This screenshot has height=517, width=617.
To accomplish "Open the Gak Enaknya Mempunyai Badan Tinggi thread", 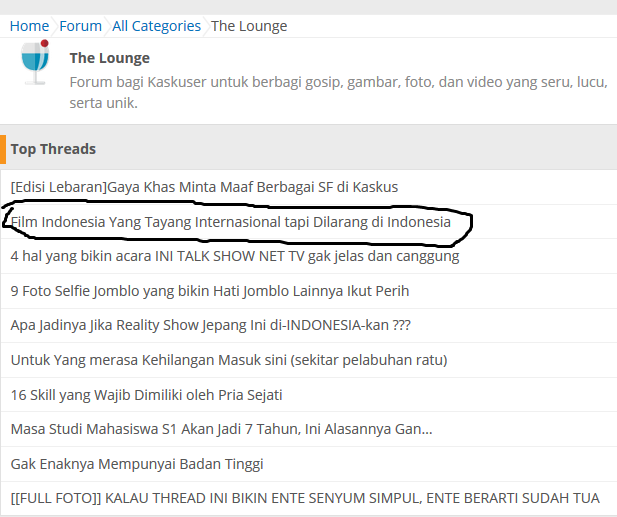I will tap(137, 464).
